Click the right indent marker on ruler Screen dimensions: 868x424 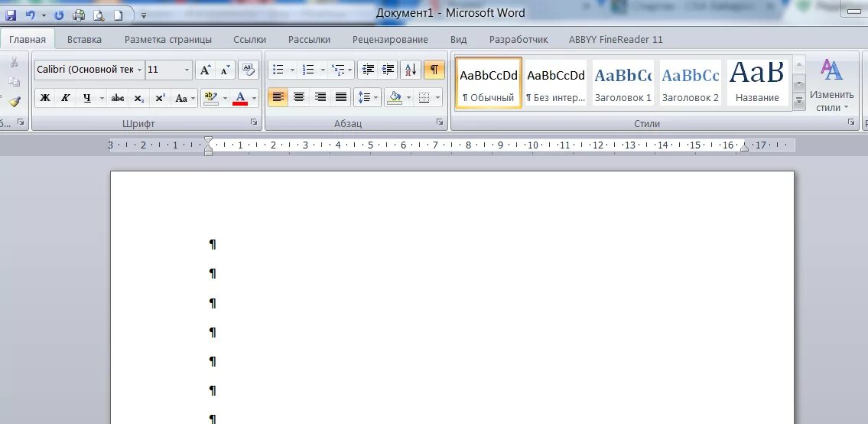pos(745,147)
